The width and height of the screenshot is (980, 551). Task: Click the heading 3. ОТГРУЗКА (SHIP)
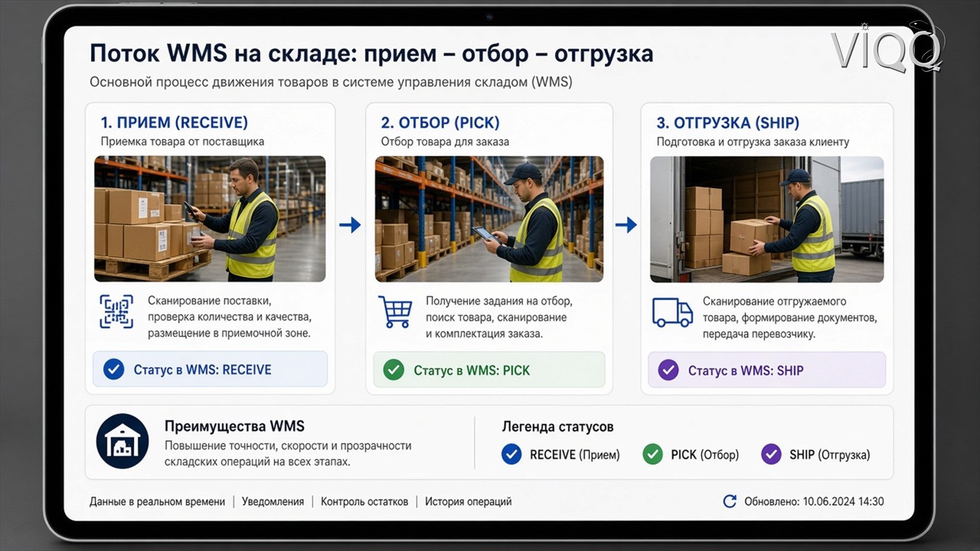[x=728, y=122]
